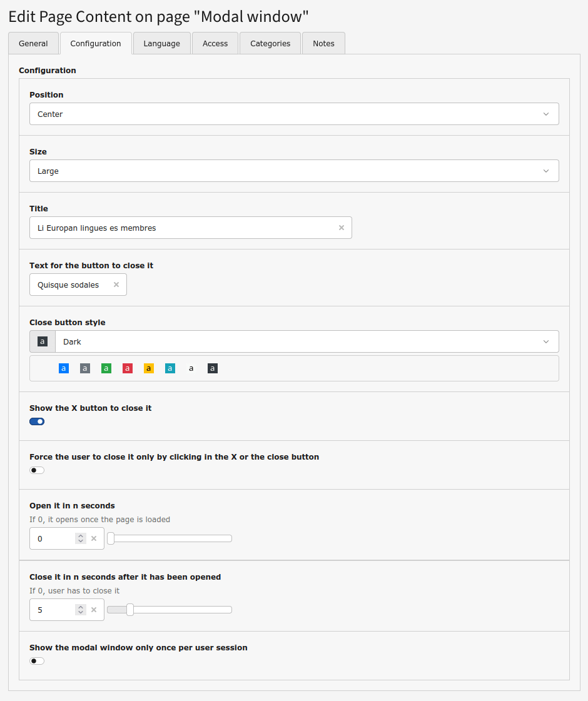The height and width of the screenshot is (701, 588).
Task: Click the close-after-seconds slider handle
Action: tap(130, 610)
